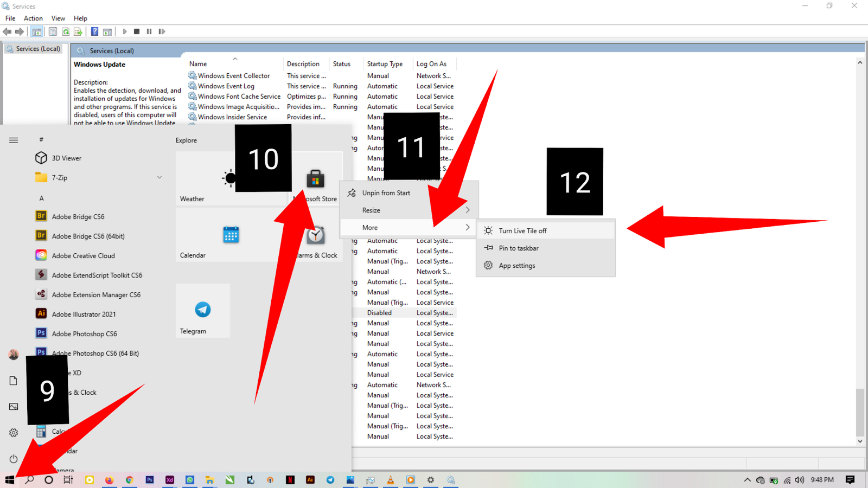
Task: Click the Back arrow in Services toolbar
Action: (7, 31)
